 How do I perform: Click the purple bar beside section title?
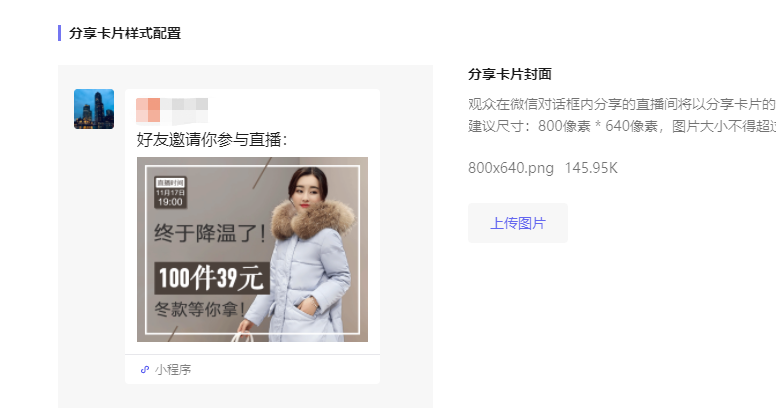[59, 33]
